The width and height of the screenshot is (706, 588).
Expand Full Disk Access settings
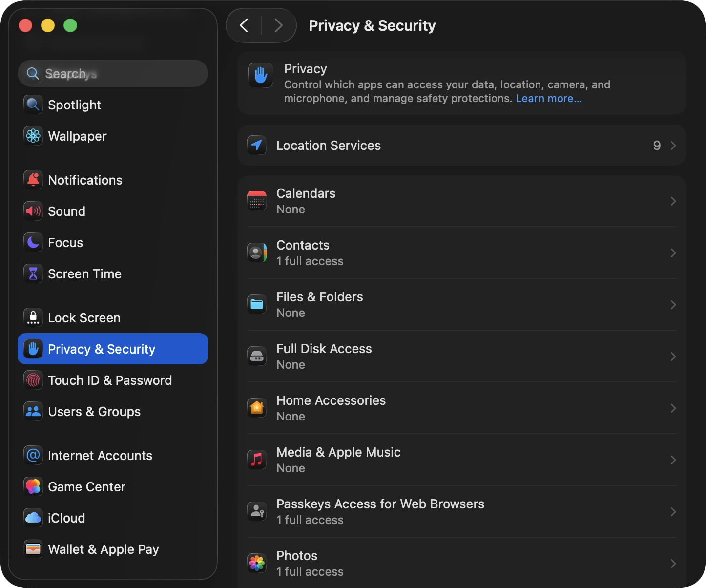coord(461,356)
